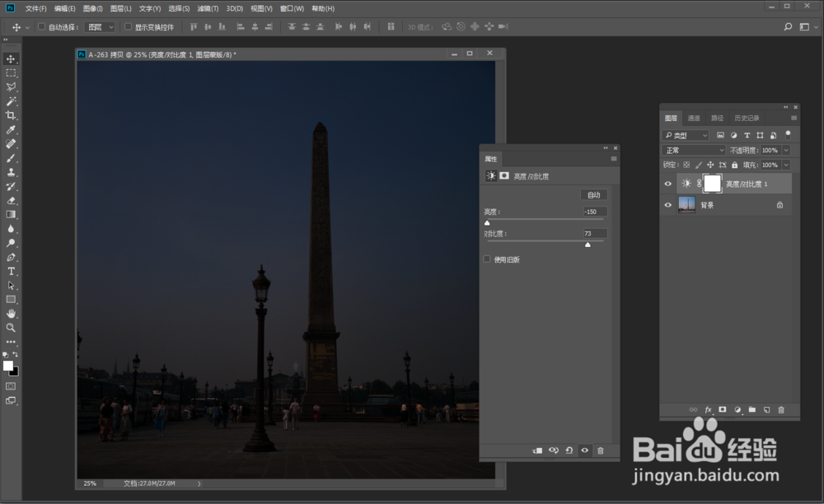The height and width of the screenshot is (504, 824).
Task: Select the Eraser tool
Action: click(11, 201)
